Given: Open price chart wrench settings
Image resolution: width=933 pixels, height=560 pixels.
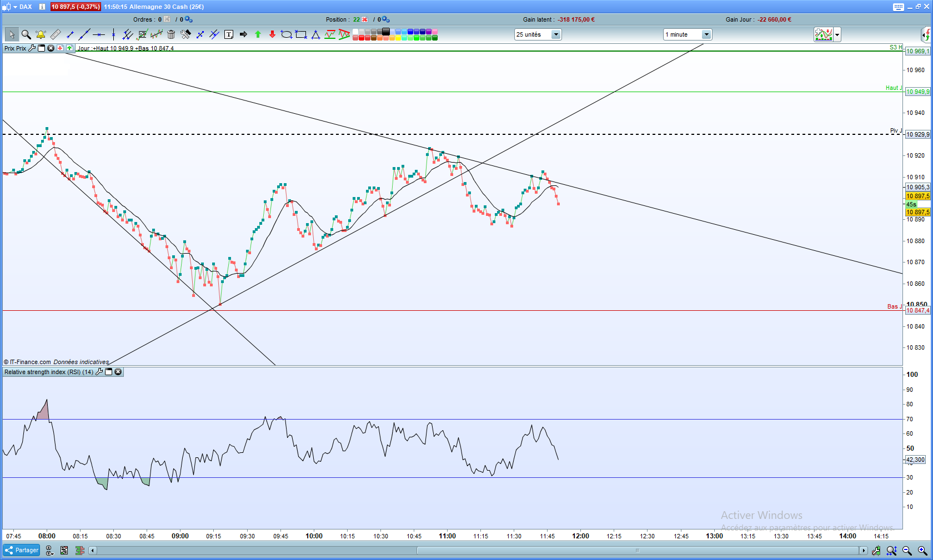Looking at the screenshot, I should (x=32, y=48).
